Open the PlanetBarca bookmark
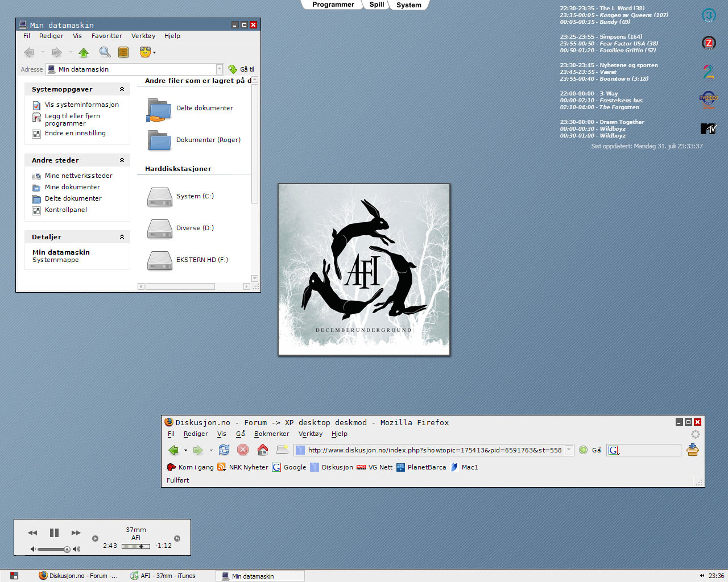The width and height of the screenshot is (728, 582). tap(421, 467)
